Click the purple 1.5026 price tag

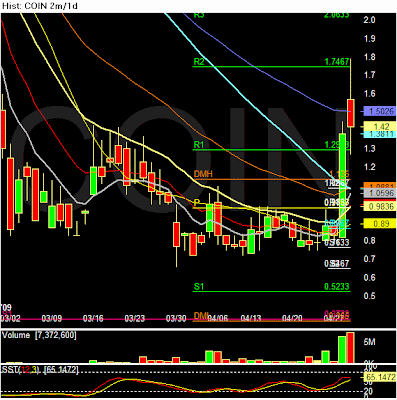(x=379, y=111)
